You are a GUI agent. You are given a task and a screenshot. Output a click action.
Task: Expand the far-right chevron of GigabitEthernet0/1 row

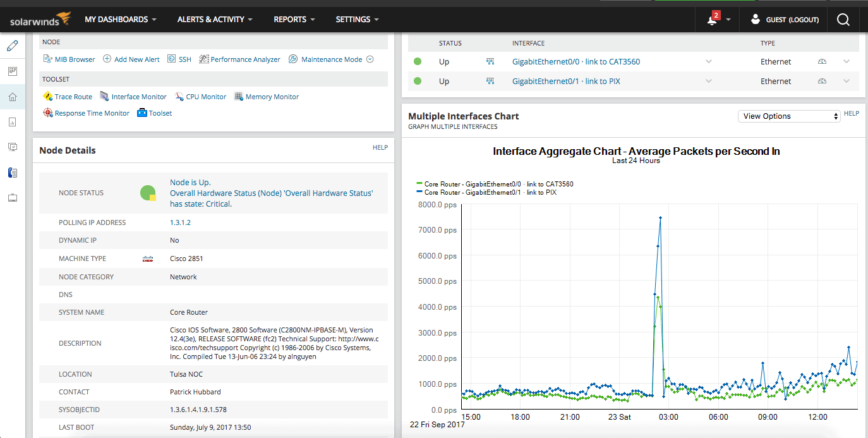click(847, 81)
